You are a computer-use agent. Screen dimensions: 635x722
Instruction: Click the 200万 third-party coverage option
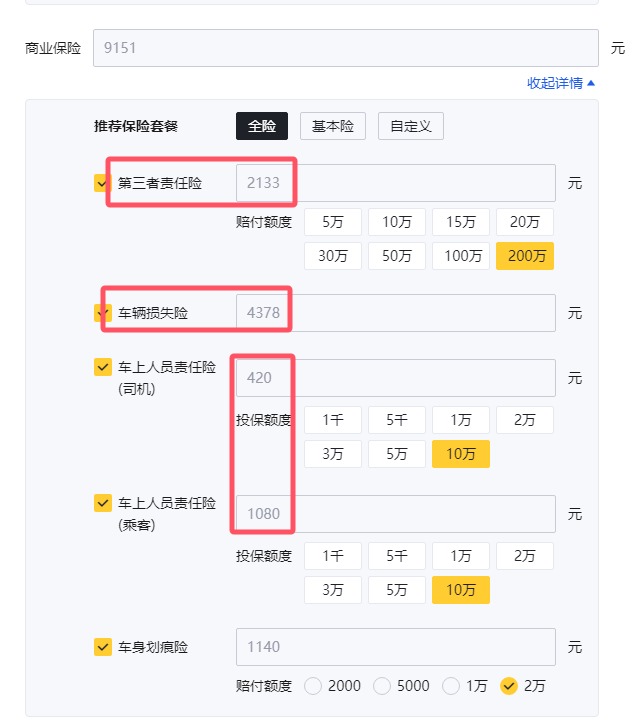tap(525, 255)
